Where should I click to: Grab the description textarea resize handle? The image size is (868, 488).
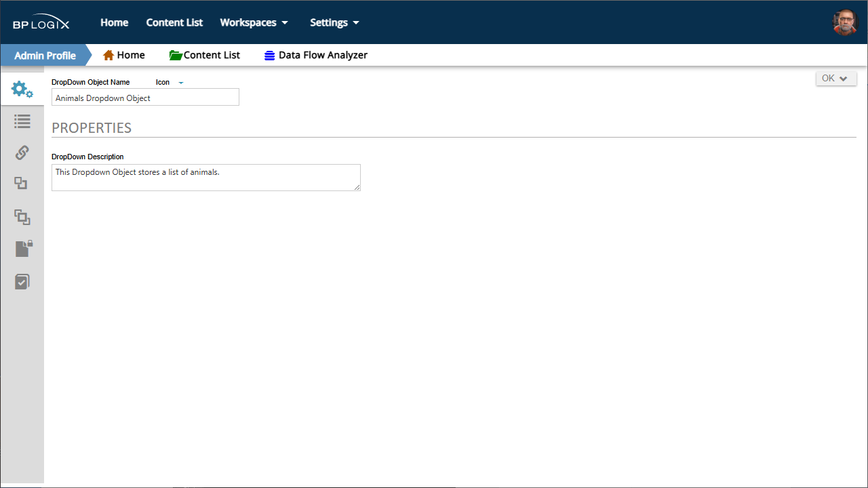[357, 187]
